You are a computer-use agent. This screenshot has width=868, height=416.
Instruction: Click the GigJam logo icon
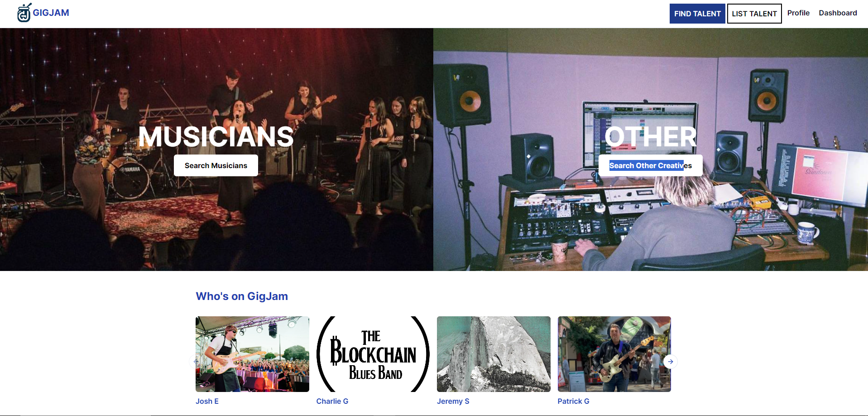point(24,13)
